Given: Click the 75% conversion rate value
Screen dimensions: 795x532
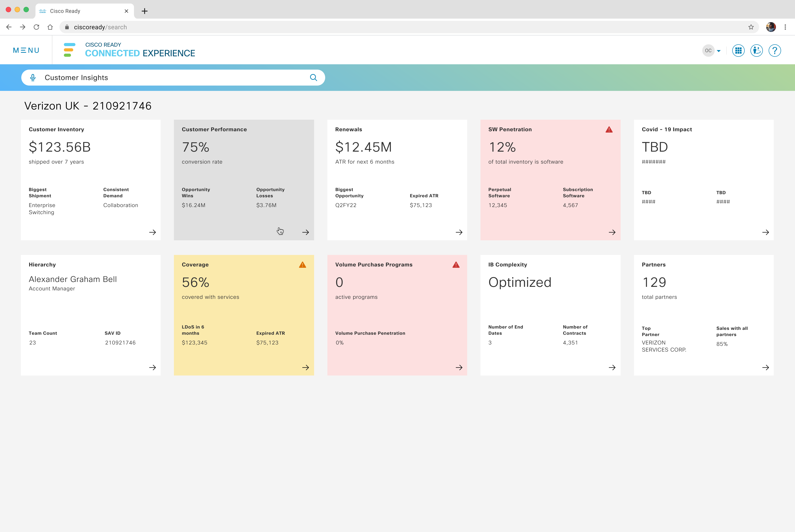Looking at the screenshot, I should (195, 147).
